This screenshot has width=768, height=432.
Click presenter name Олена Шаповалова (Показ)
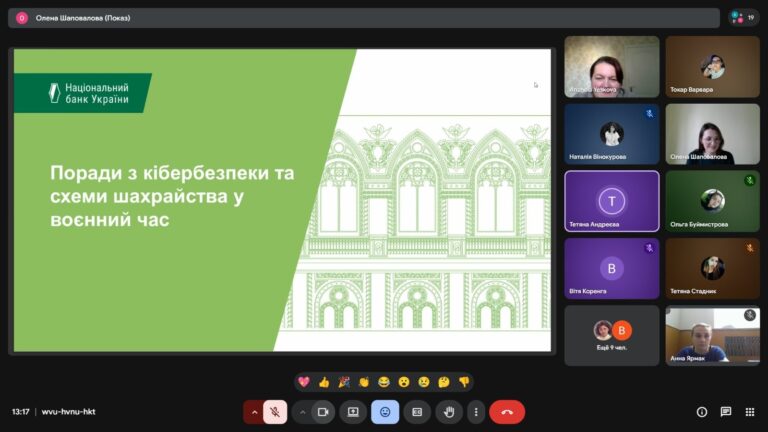pyautogui.click(x=83, y=18)
